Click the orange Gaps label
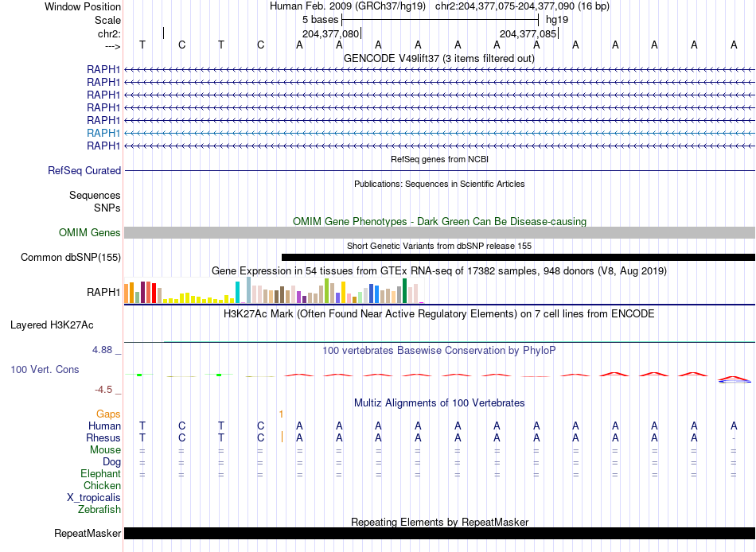The height and width of the screenshot is (552, 756). (x=108, y=414)
